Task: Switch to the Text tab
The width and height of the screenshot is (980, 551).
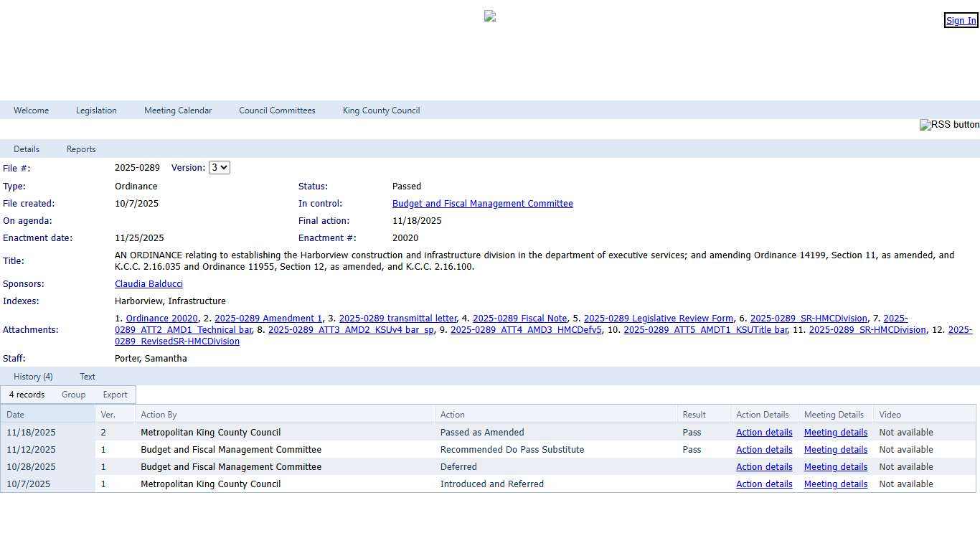Action: (88, 377)
